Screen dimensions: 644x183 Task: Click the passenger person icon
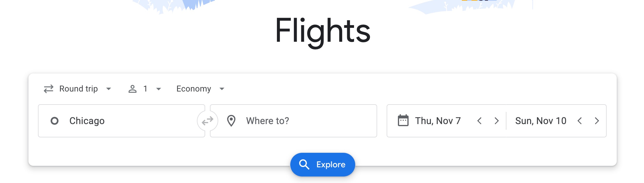[x=133, y=89]
